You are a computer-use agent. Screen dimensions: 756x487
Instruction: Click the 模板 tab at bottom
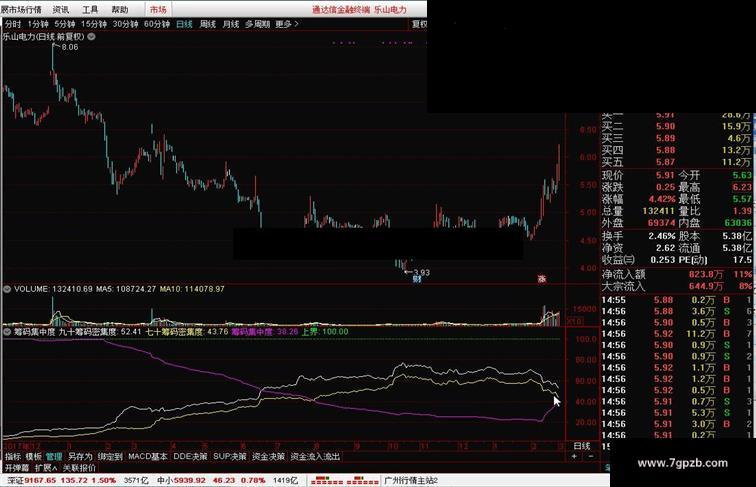33,456
